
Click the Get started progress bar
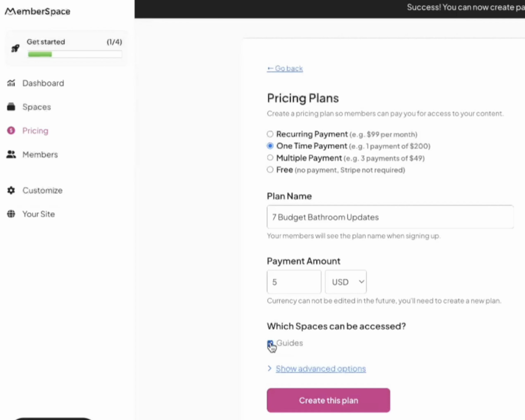(x=75, y=54)
